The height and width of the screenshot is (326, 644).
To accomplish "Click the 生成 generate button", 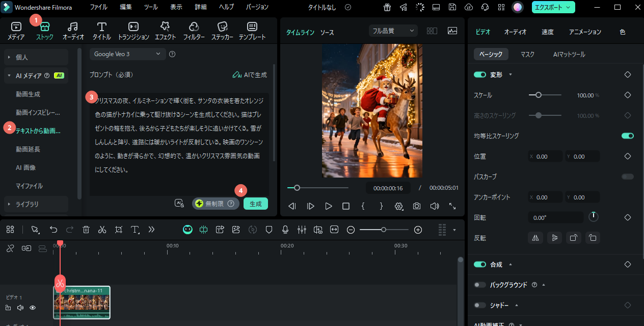I will click(255, 204).
